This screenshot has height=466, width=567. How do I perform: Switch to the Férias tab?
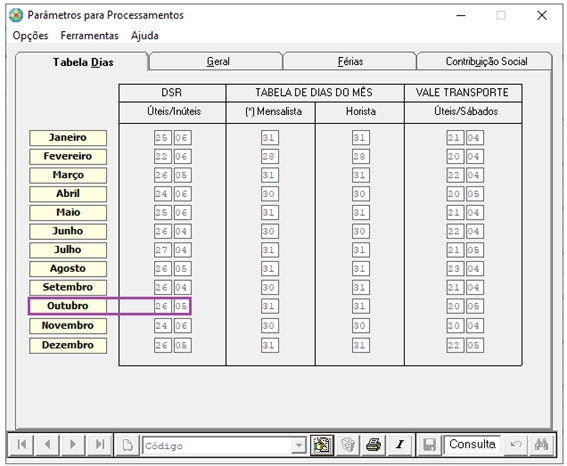point(350,61)
